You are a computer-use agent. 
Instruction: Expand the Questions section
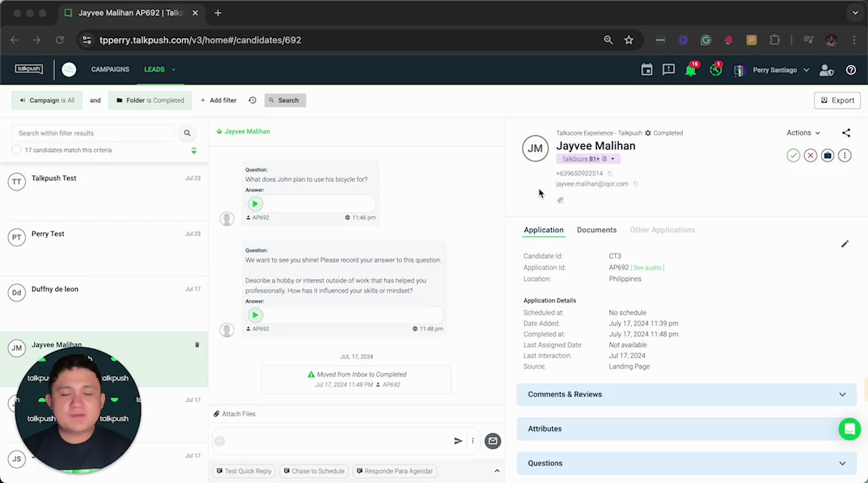click(686, 463)
